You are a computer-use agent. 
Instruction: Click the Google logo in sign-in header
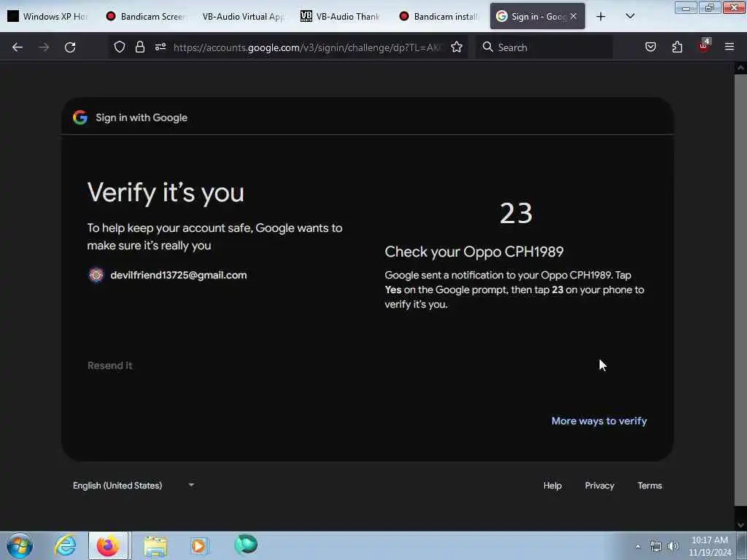coord(80,117)
